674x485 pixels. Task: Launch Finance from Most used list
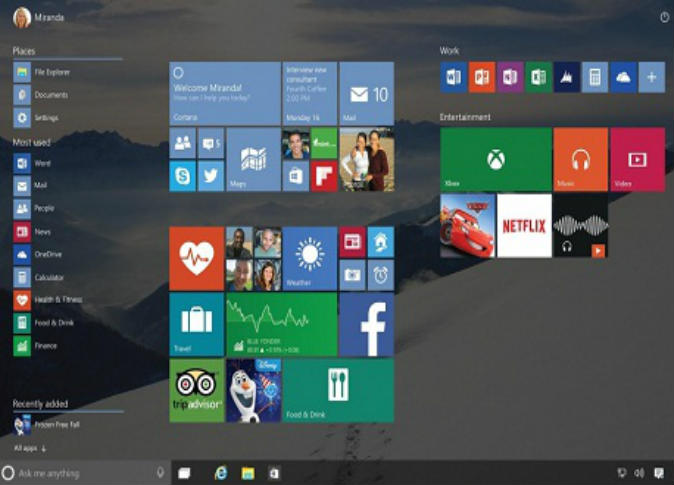coord(35,346)
